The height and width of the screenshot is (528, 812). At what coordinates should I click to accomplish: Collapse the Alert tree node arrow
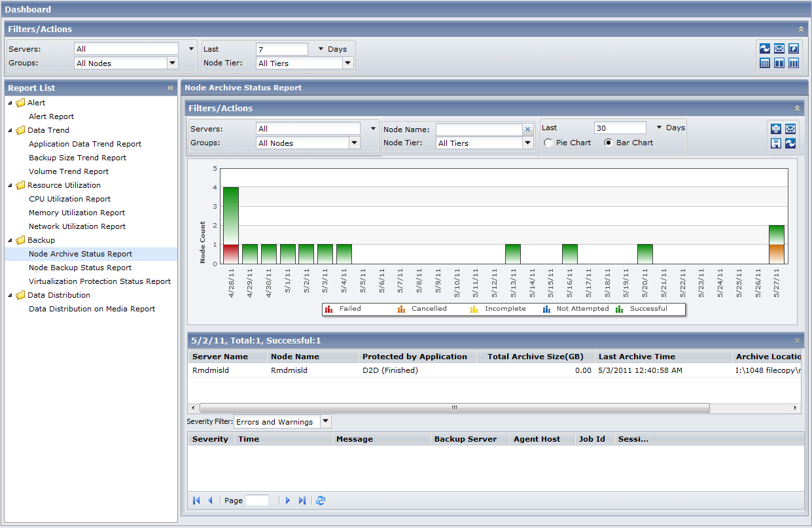pos(10,103)
